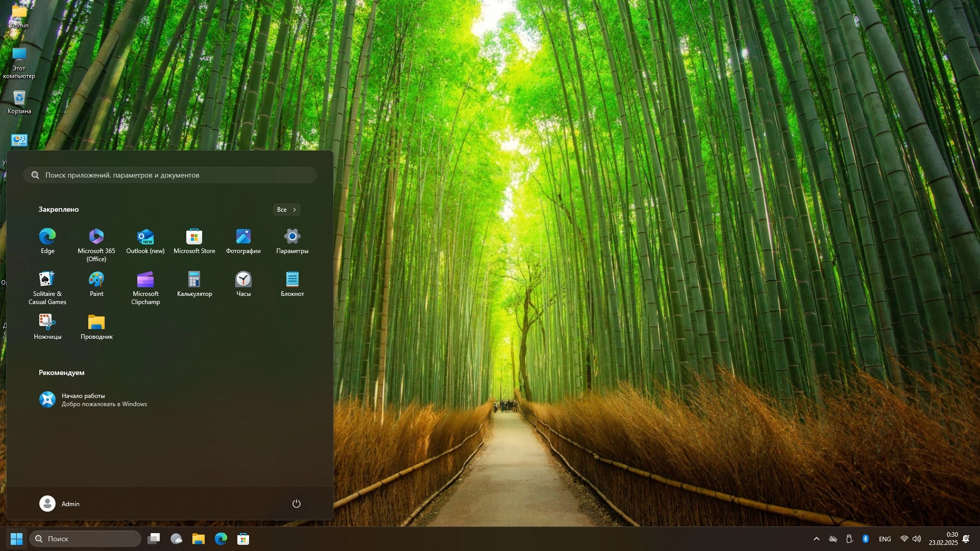
Task: Launch Microsoft 365 (Office) app
Action: coord(96,241)
